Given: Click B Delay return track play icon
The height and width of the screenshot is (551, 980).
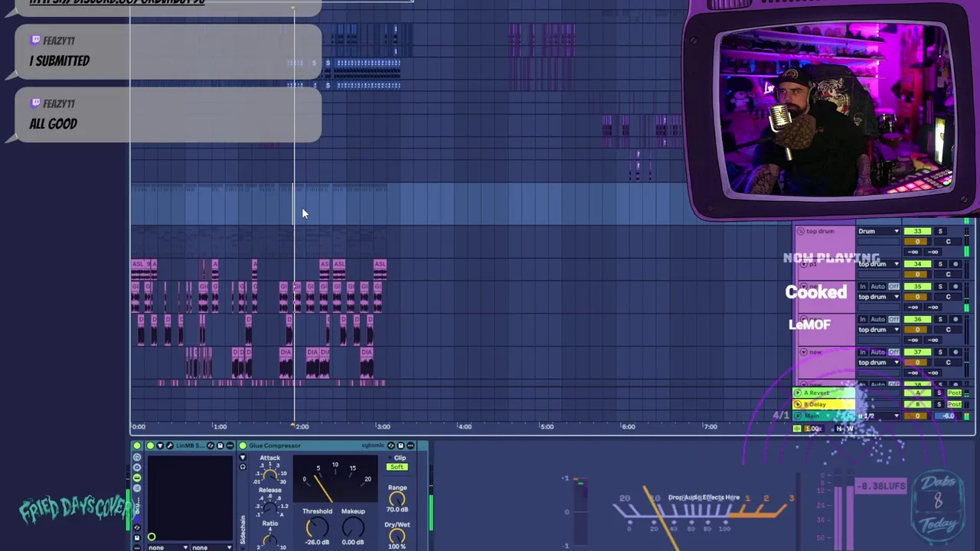Looking at the screenshot, I should pos(798,404).
